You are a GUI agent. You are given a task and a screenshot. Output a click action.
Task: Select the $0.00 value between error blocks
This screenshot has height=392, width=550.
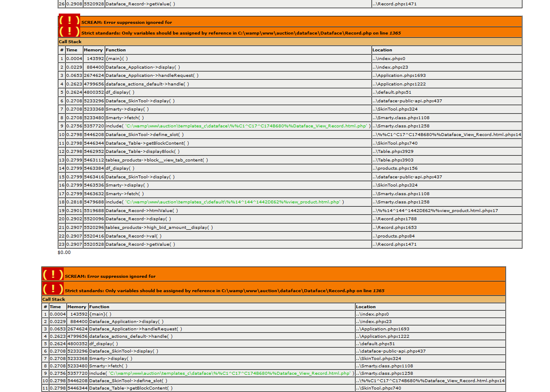pos(64,252)
